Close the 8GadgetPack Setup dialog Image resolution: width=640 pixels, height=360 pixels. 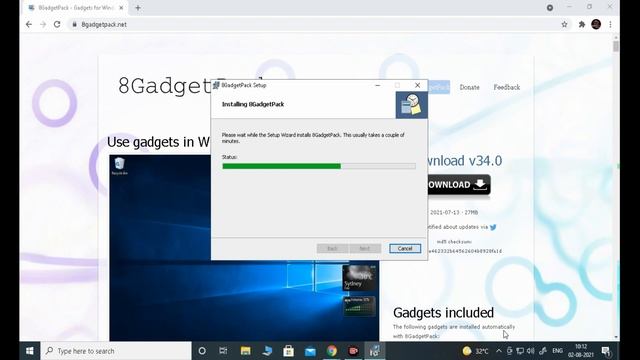pyautogui.click(x=417, y=85)
